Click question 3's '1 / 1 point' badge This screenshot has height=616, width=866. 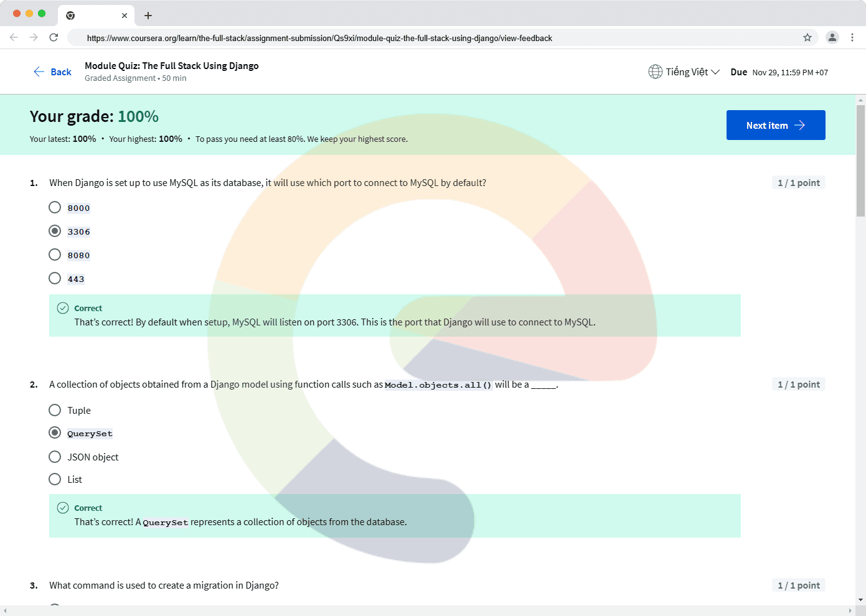coord(799,586)
